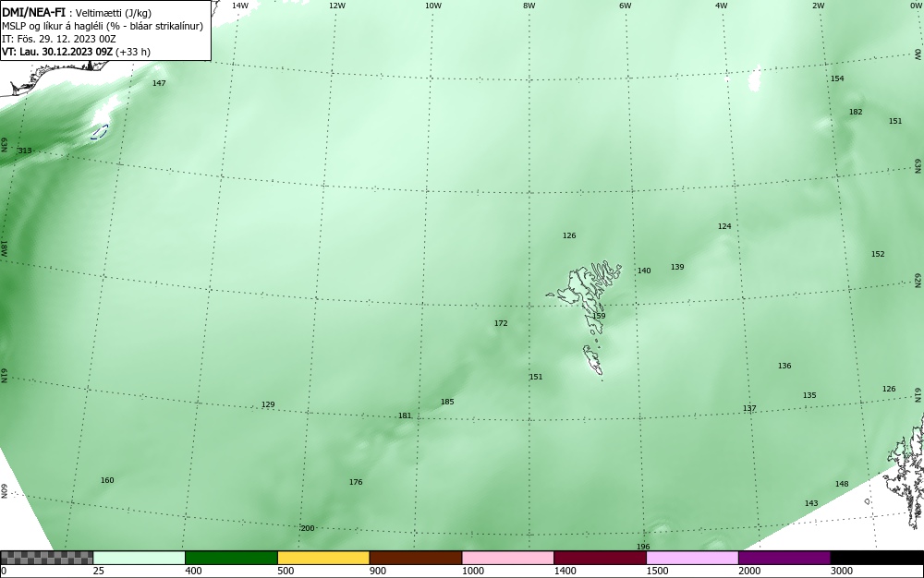Click the 140 value east of the islands
Screen dimensions: 924x578
[x=644, y=271]
